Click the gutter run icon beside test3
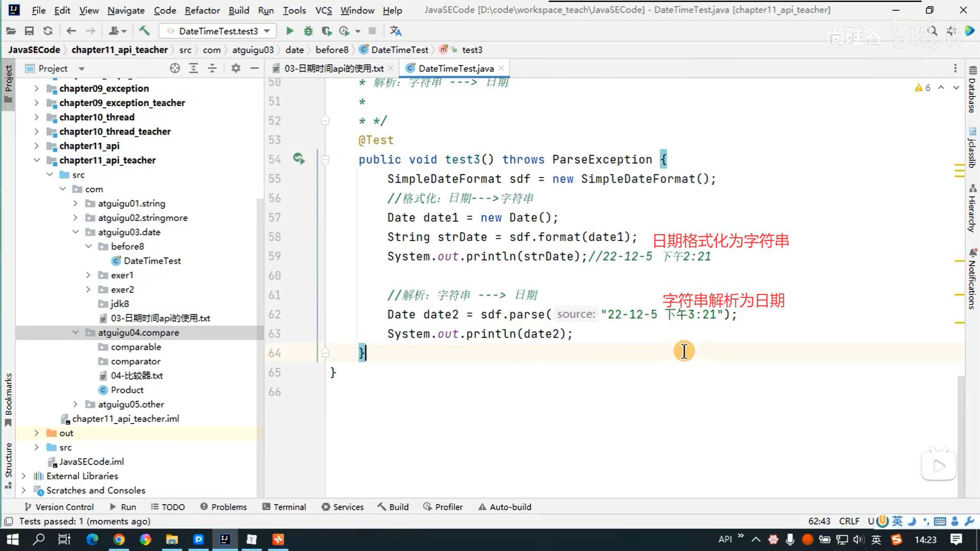The image size is (980, 551). [x=299, y=159]
